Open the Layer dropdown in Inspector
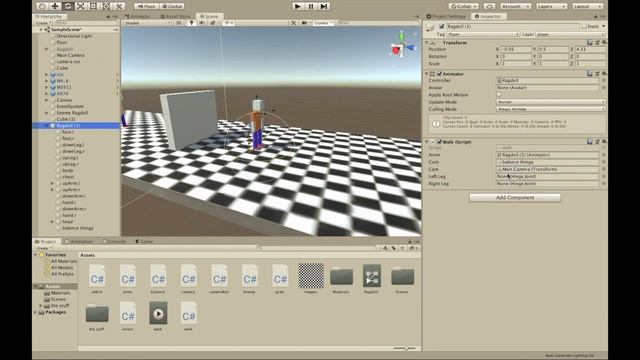 [x=571, y=34]
